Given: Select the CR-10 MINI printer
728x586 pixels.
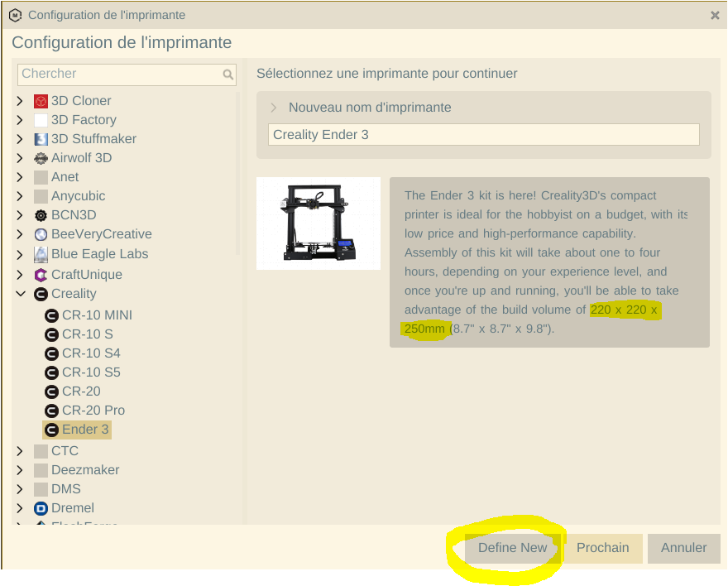Looking at the screenshot, I should pos(97,315).
